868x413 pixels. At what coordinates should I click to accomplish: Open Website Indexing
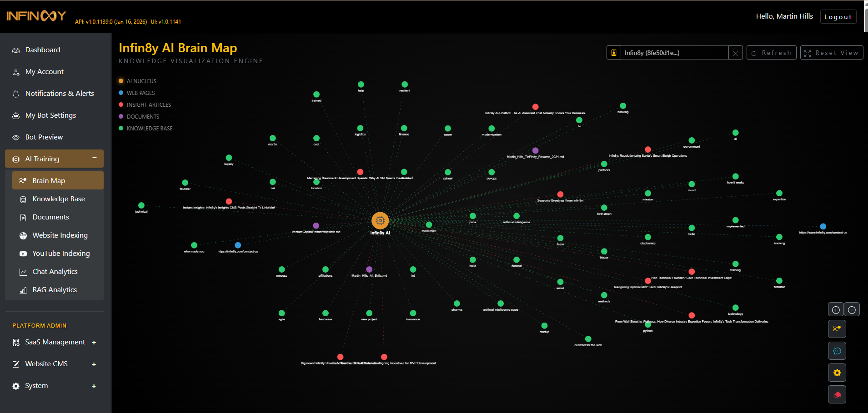(x=58, y=235)
